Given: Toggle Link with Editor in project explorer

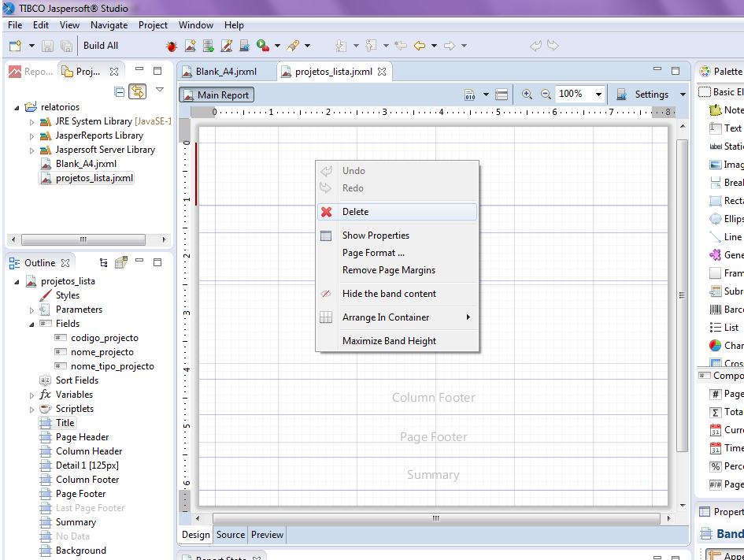Looking at the screenshot, I should pos(138,91).
